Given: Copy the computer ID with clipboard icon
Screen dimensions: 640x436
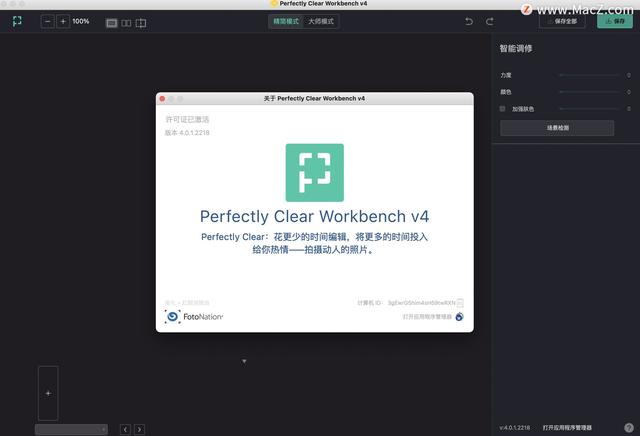Looking at the screenshot, I should pyautogui.click(x=460, y=303).
